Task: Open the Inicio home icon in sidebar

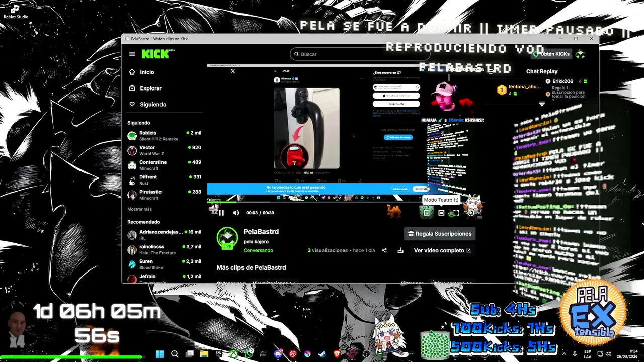Action: pyautogui.click(x=132, y=72)
